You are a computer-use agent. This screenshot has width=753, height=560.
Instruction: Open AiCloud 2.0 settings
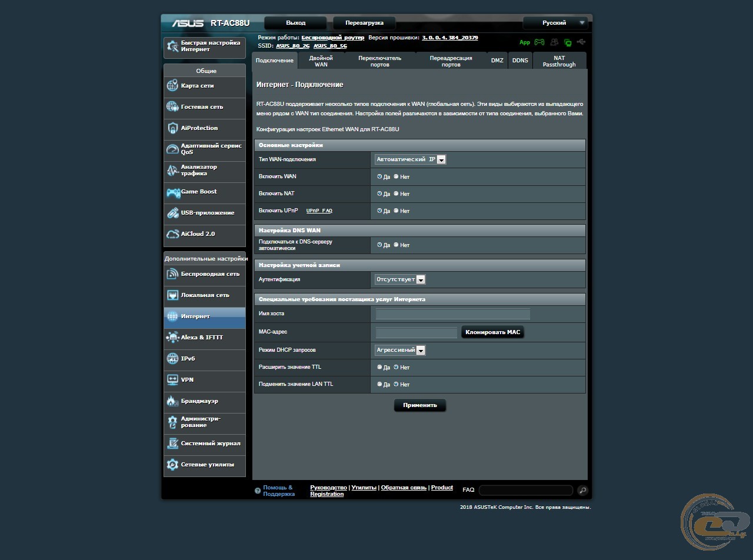pyautogui.click(x=205, y=235)
